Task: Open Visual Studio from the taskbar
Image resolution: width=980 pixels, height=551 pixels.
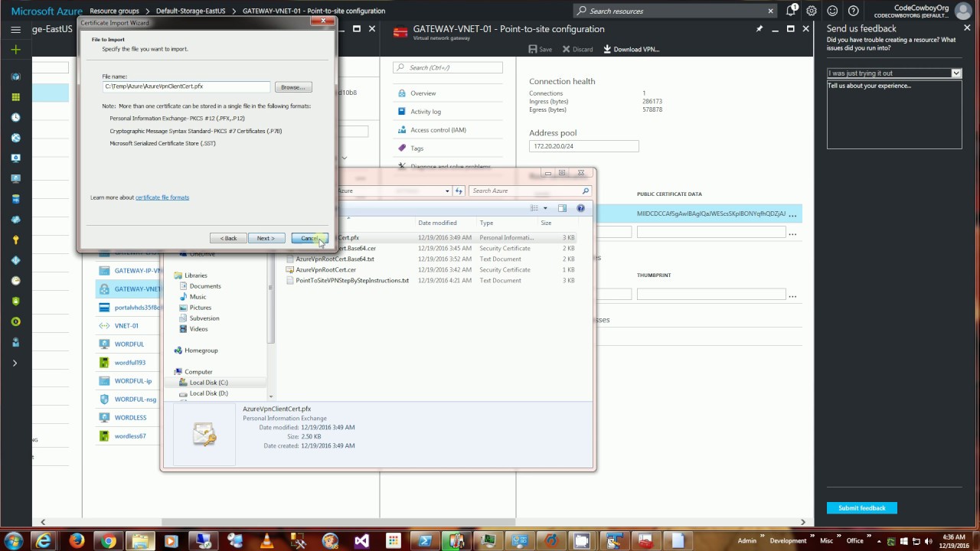Action: (361, 540)
